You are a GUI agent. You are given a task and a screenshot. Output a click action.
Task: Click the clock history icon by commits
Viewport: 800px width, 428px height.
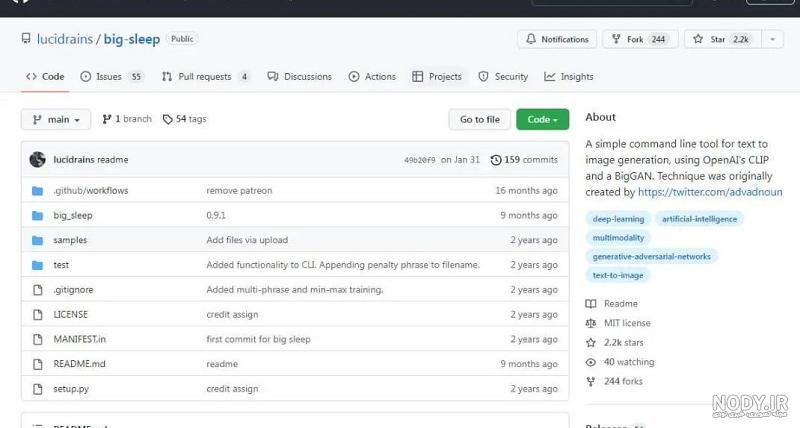(x=495, y=160)
